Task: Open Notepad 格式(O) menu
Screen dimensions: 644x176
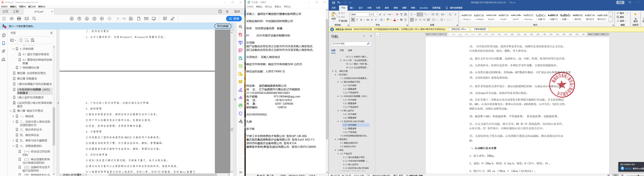Action: (x=269, y=7)
